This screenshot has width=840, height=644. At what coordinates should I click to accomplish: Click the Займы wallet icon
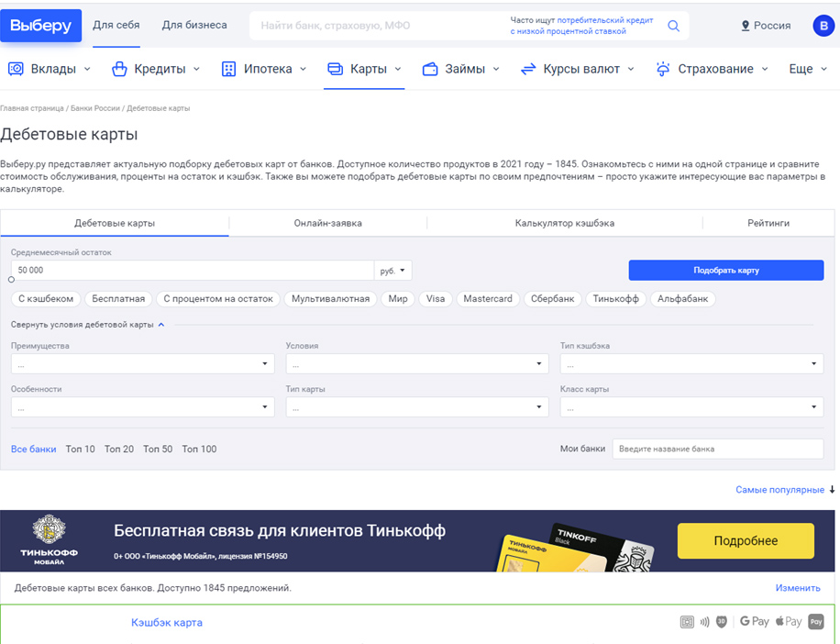point(430,69)
